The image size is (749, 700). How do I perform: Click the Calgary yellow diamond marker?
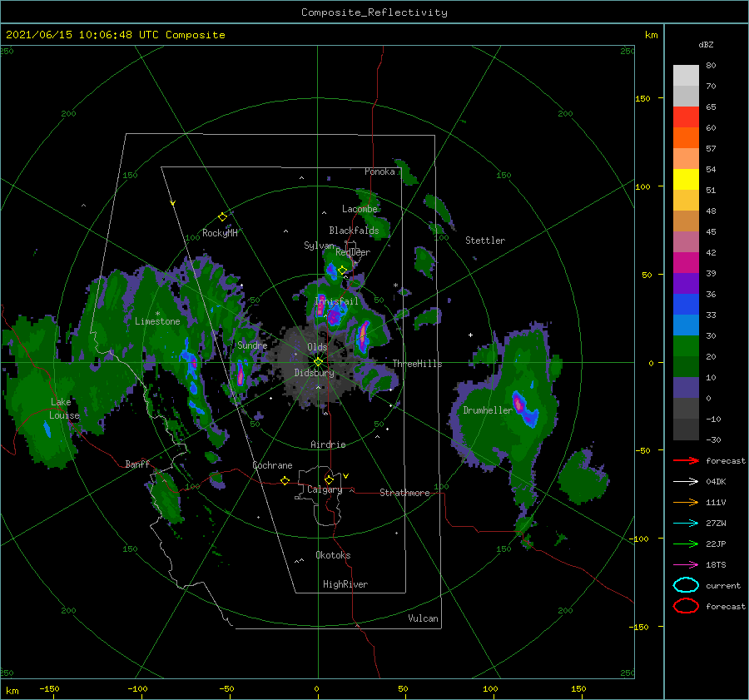pyautogui.click(x=329, y=479)
